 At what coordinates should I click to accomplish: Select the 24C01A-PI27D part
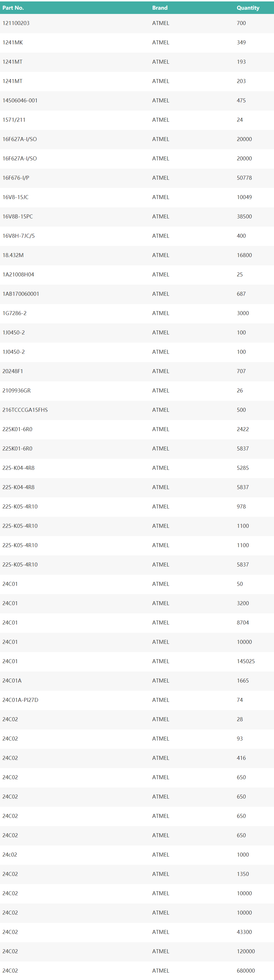[20, 700]
